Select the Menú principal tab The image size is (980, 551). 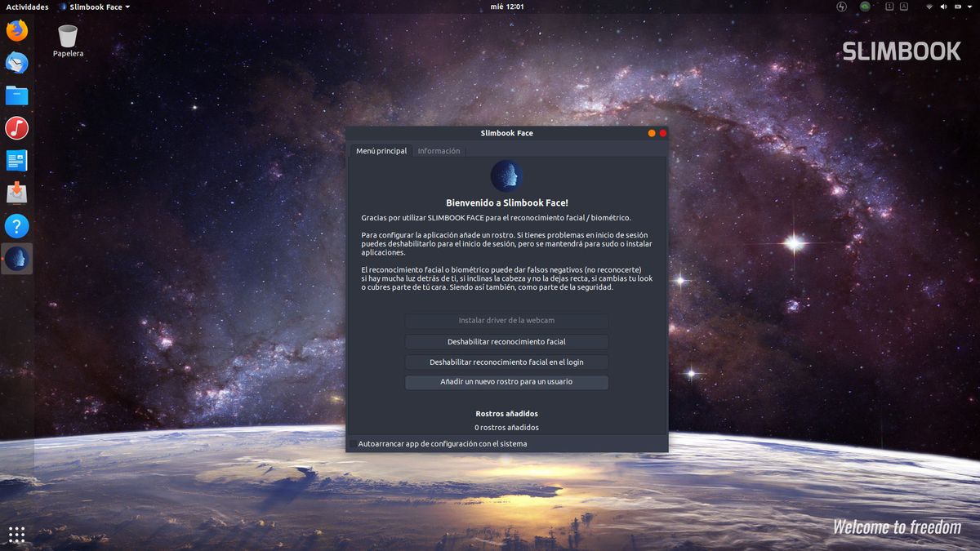[381, 151]
